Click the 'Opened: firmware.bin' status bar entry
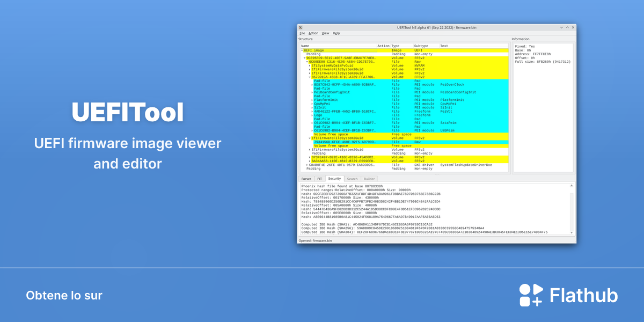This screenshot has height=322, width=644. (x=316, y=241)
